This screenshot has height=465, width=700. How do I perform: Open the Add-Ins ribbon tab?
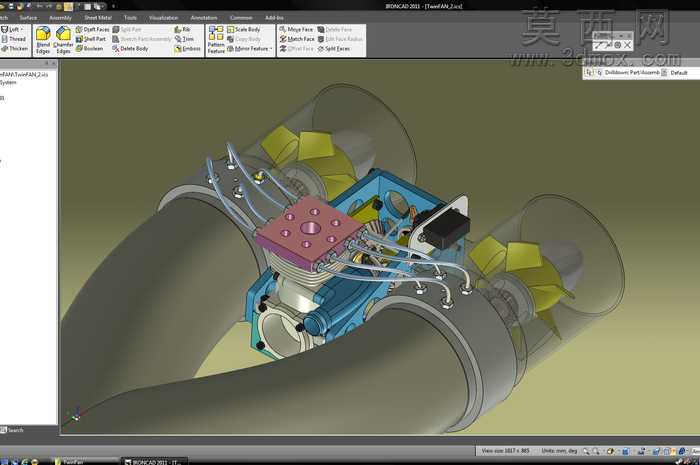click(x=274, y=17)
